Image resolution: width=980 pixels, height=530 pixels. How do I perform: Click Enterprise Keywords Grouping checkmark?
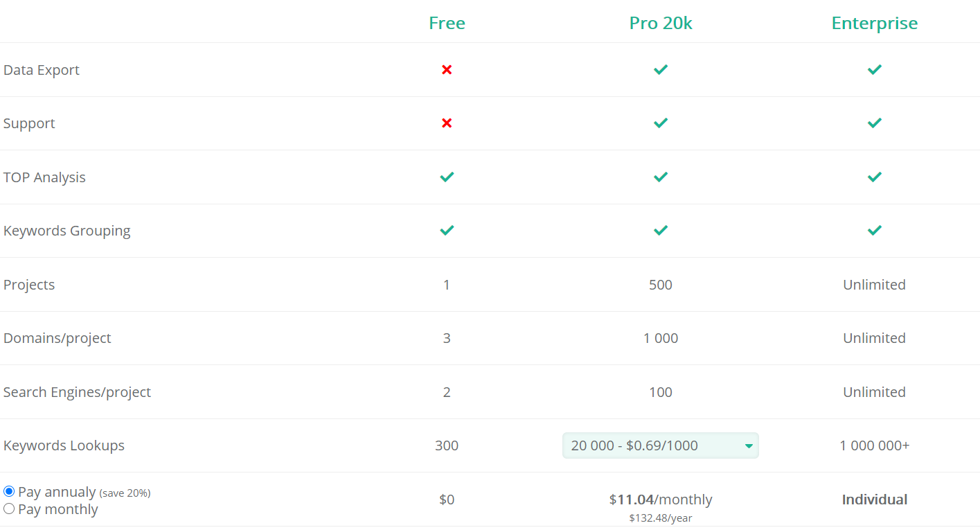875,230
